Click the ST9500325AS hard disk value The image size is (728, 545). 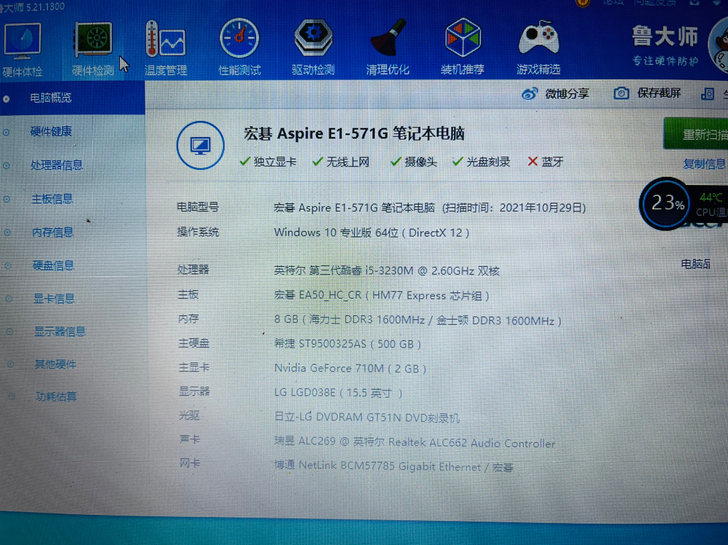(347, 344)
